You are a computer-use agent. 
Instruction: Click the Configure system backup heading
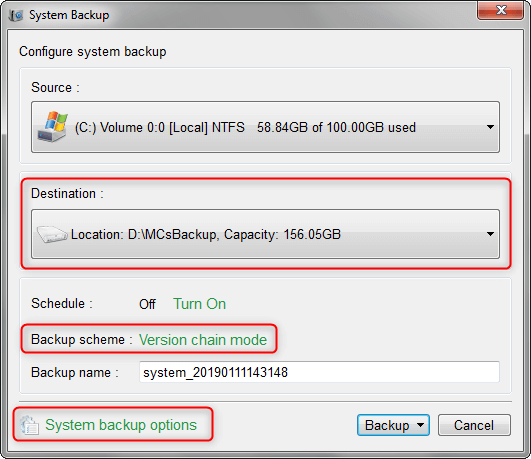click(x=92, y=52)
